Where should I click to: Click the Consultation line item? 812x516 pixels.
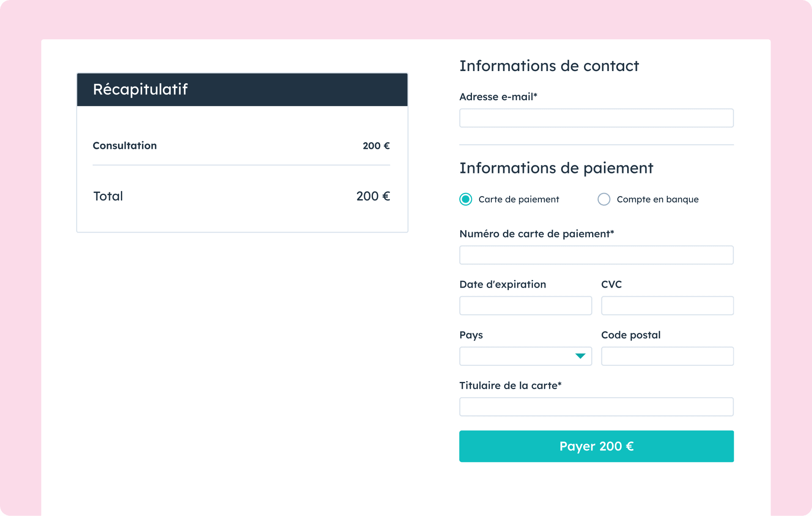tap(125, 145)
